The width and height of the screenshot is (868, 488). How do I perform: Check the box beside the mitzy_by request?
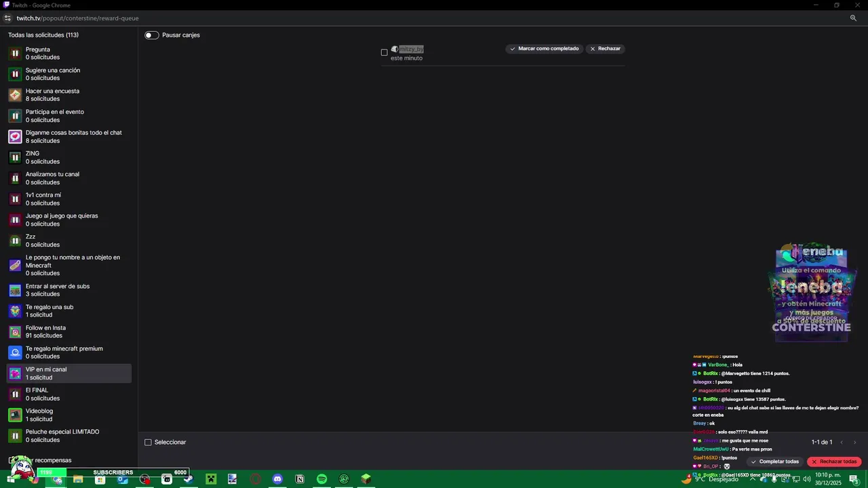[x=384, y=52]
